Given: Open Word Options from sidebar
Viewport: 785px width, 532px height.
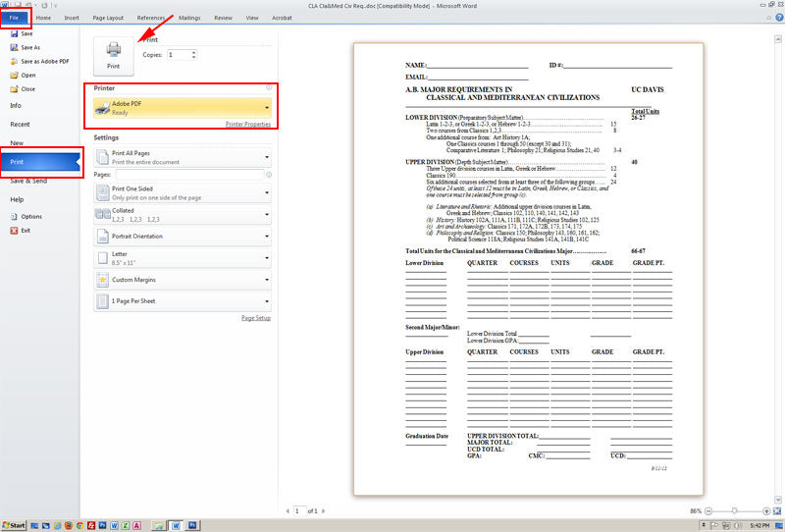Looking at the screenshot, I should pos(31,216).
